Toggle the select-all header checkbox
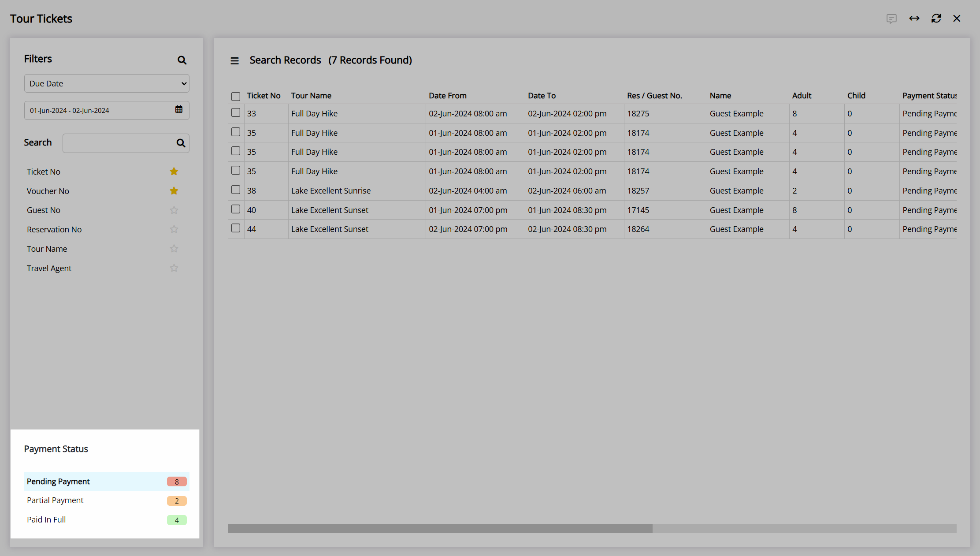The width and height of the screenshot is (980, 556). tap(236, 96)
